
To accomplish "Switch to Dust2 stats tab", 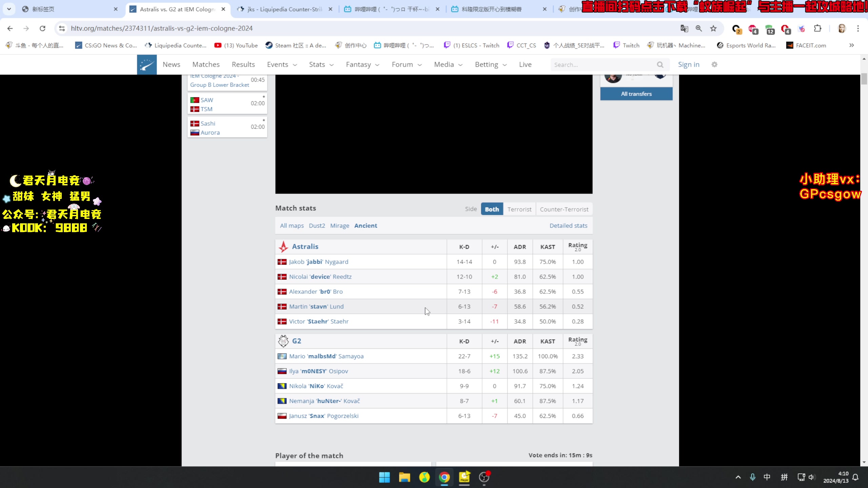I will pos(317,226).
